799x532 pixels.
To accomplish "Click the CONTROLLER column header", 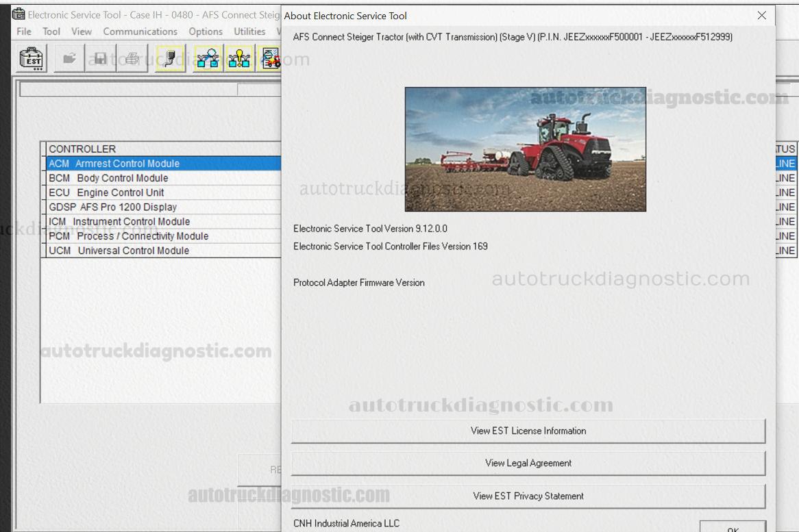I will coord(163,149).
